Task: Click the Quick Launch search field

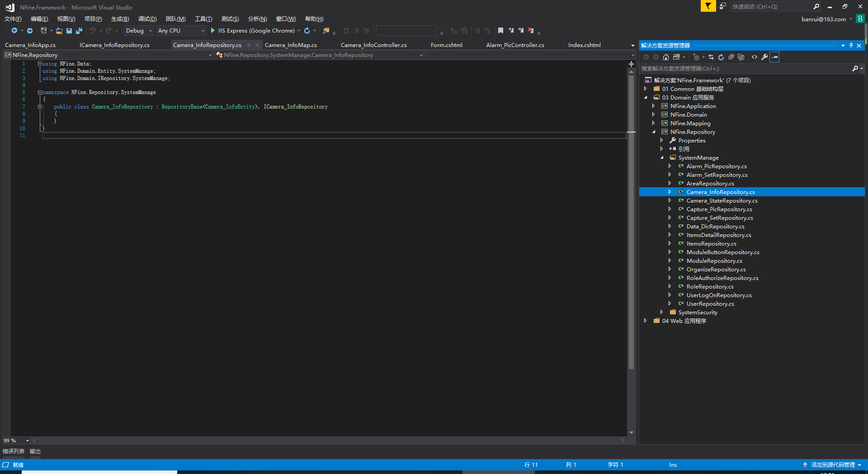Action: (x=771, y=6)
